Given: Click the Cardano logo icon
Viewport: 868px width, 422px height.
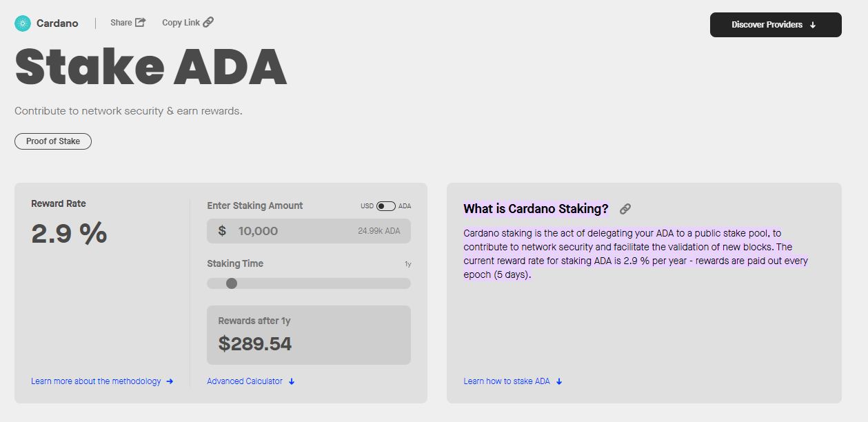Looking at the screenshot, I should point(23,23).
